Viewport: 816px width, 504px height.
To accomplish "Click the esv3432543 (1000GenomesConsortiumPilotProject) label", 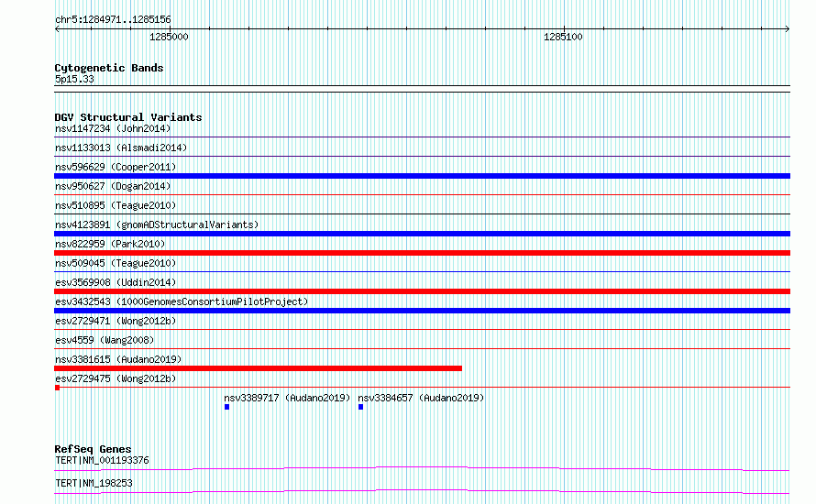I will coord(182,301).
